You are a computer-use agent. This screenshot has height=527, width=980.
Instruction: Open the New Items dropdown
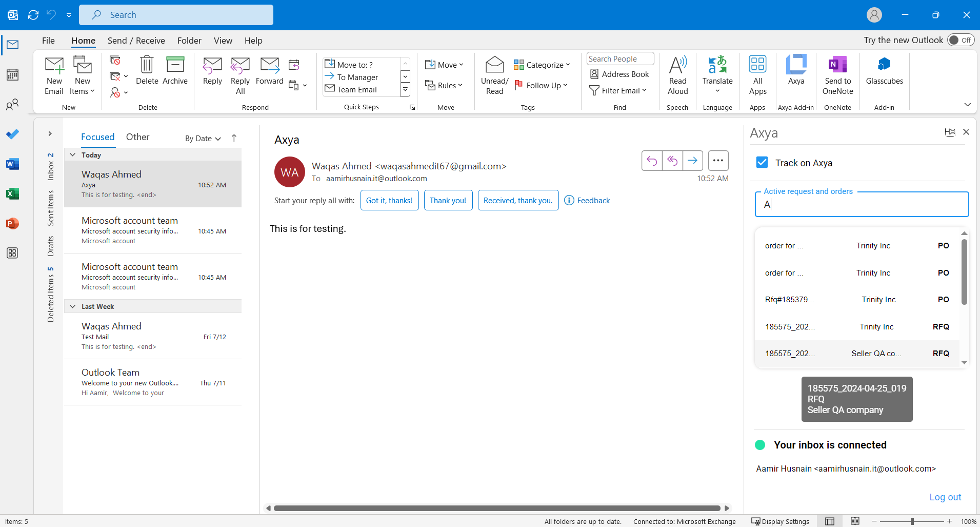tap(82, 74)
